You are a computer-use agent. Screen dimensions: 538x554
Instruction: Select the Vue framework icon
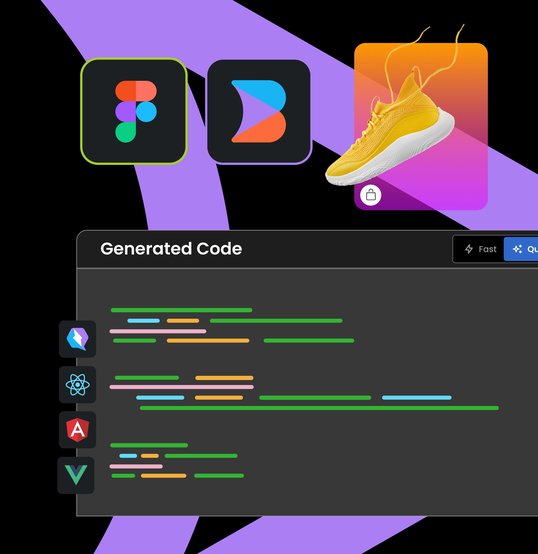point(76,475)
